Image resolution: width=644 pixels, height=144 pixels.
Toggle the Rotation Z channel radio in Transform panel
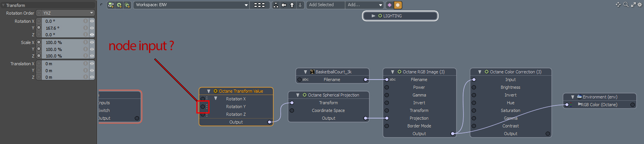coord(39,35)
